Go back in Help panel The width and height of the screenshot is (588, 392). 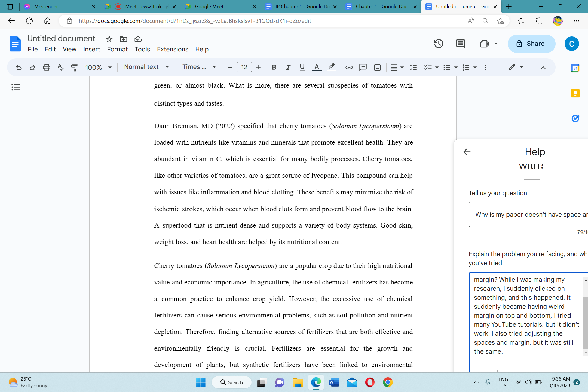click(467, 152)
